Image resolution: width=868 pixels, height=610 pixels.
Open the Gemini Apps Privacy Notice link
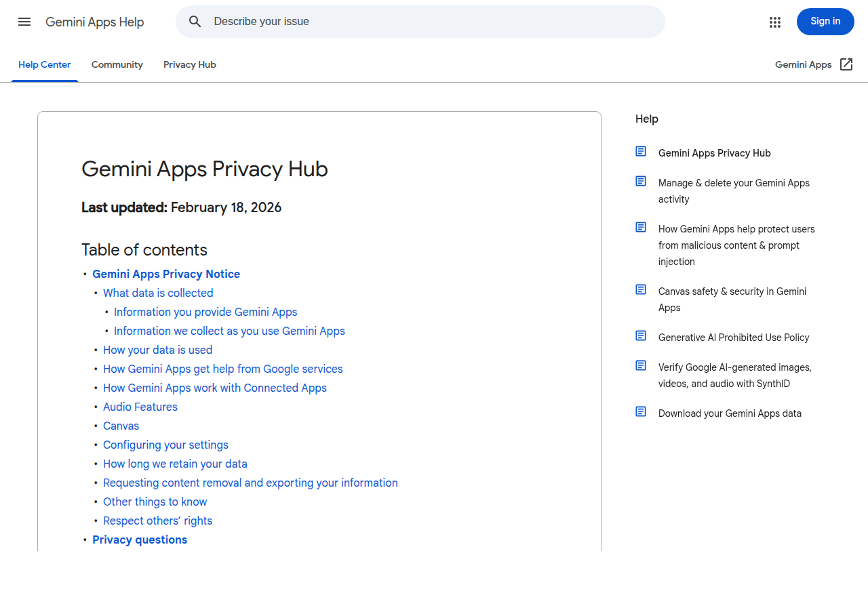(x=166, y=274)
